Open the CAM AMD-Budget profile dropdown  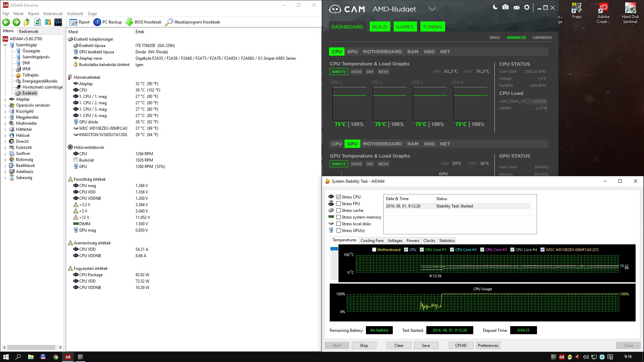point(432,9)
